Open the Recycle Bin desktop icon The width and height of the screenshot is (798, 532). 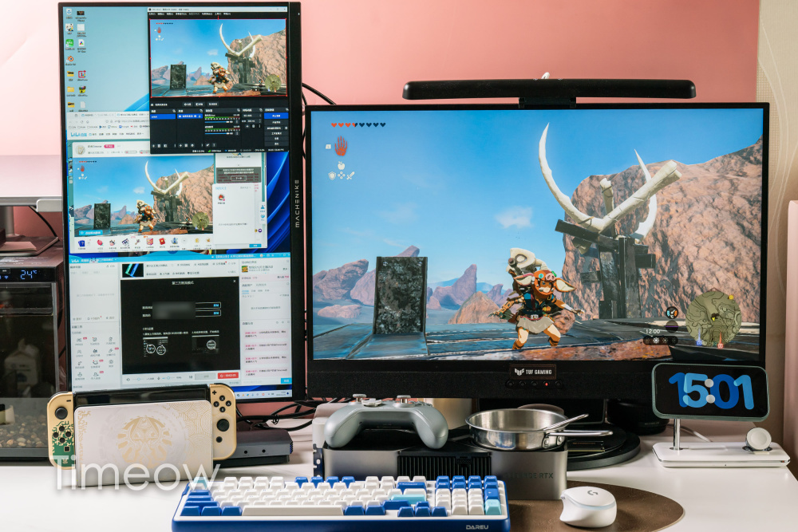pyautogui.click(x=69, y=12)
